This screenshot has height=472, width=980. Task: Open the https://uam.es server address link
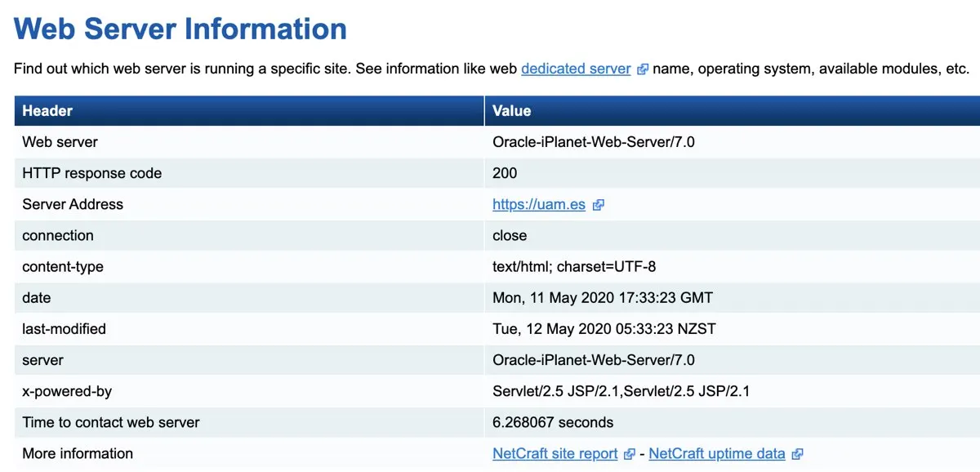point(539,204)
